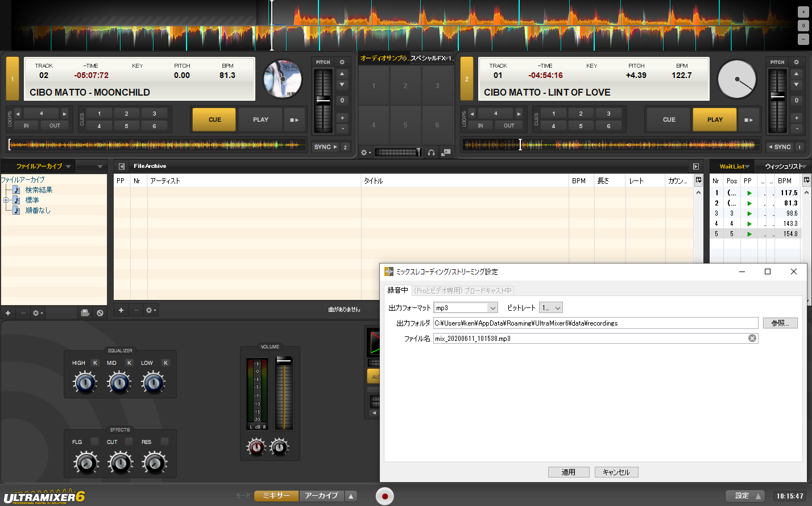Enable the RES effect checkbox
812x506 pixels.
[x=164, y=442]
